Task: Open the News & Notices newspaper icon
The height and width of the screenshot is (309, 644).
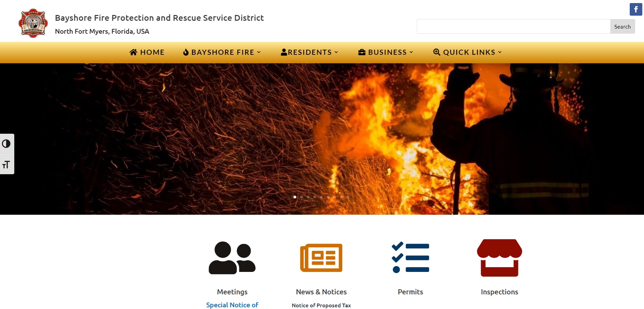Action: pyautogui.click(x=321, y=258)
